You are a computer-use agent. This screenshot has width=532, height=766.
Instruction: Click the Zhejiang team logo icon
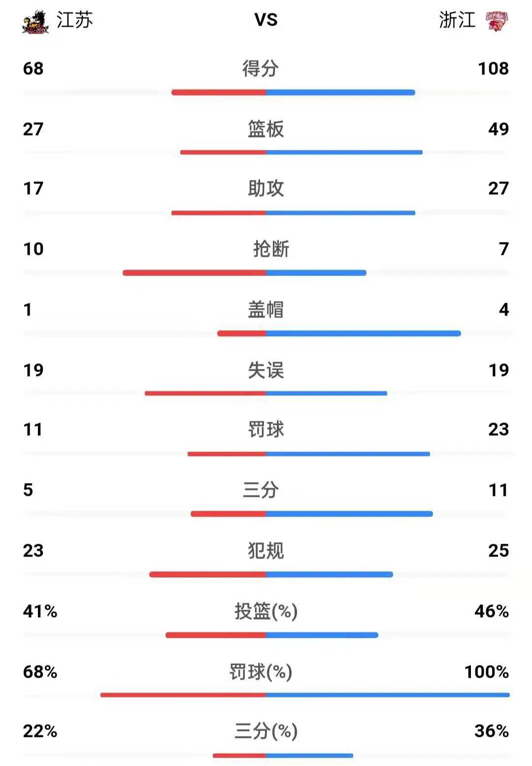497,22
